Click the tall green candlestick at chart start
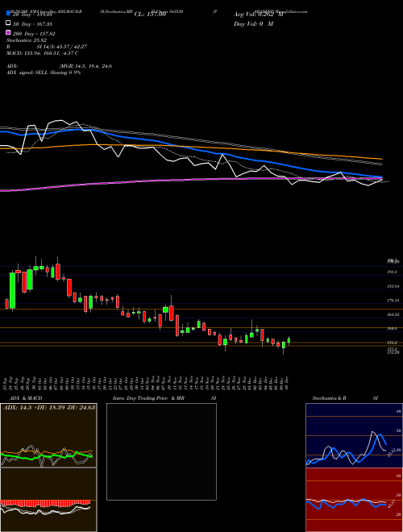Screen dimensions: 403x532 tap(13, 290)
